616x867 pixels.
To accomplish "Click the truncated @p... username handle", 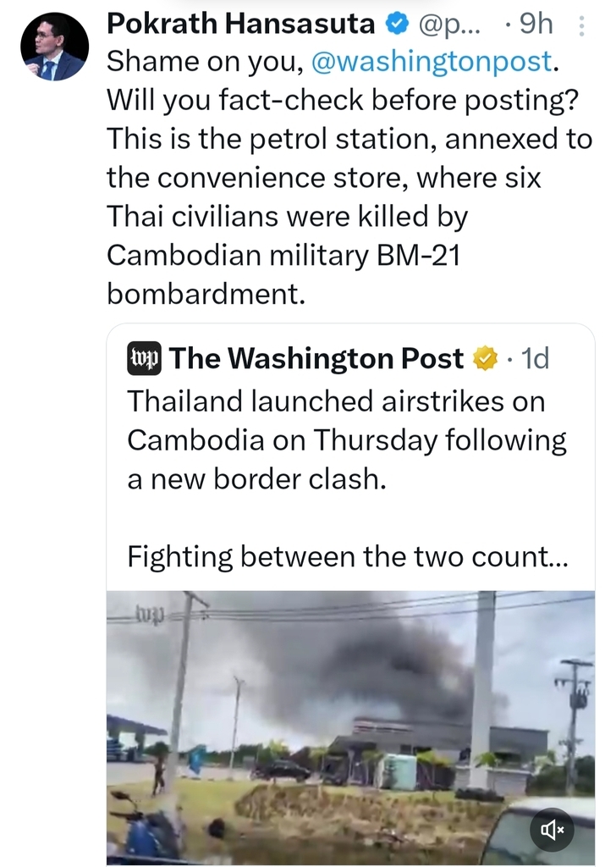I will 448,25.
